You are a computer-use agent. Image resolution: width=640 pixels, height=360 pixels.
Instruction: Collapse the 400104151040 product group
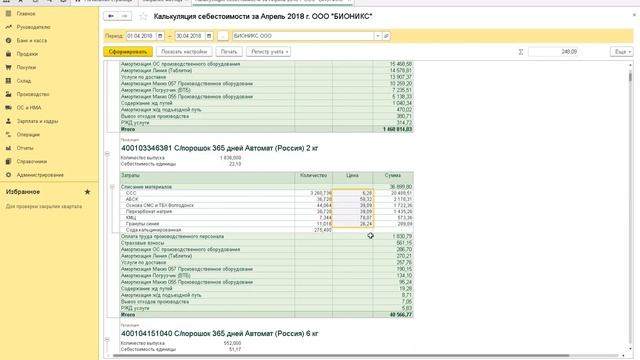107,340
